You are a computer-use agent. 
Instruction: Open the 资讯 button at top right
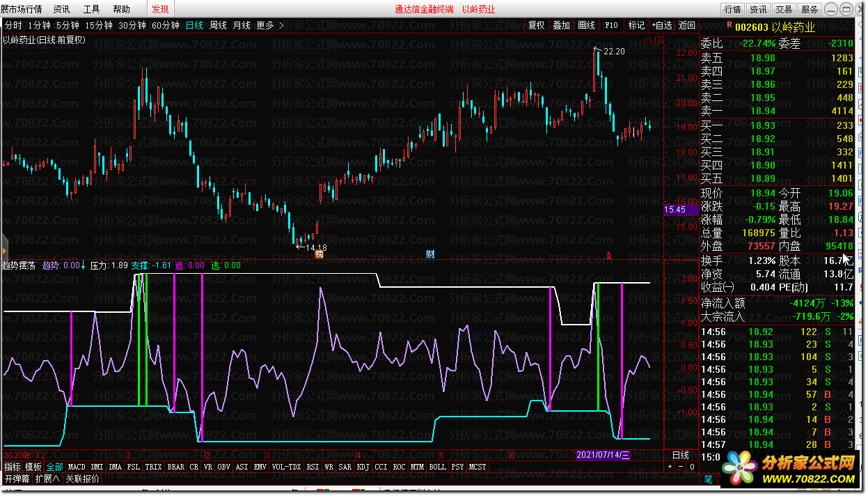tap(758, 9)
